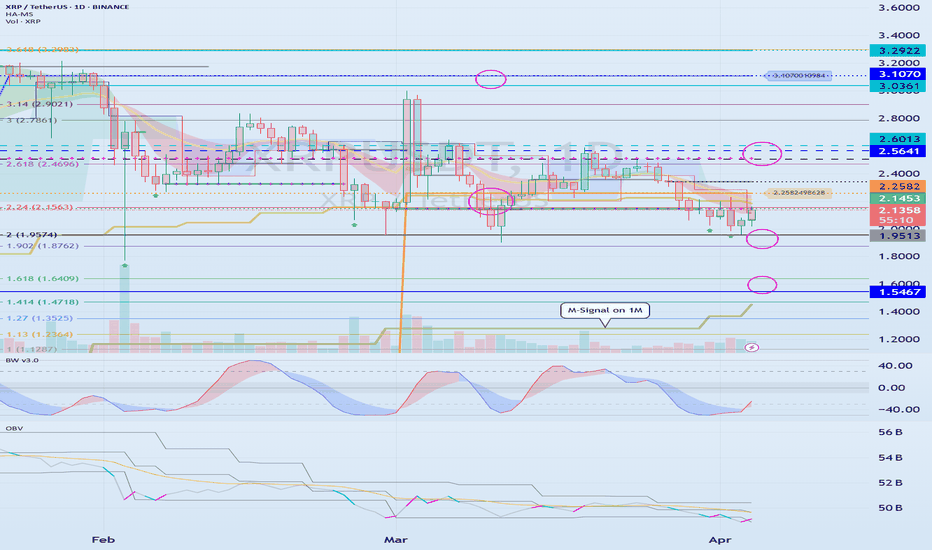Click Fibonacci level '1.27 (1.3525)'
Viewport: 932px width, 550px height.
tap(39, 318)
